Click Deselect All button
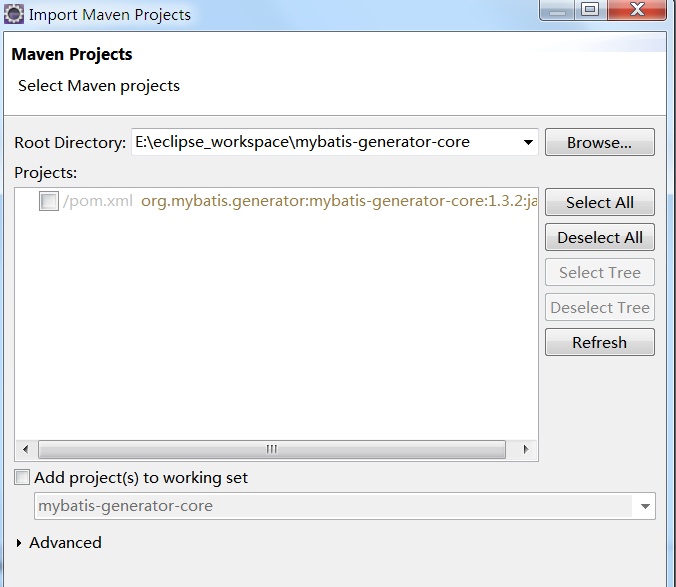Image resolution: width=676 pixels, height=587 pixels. (x=600, y=237)
